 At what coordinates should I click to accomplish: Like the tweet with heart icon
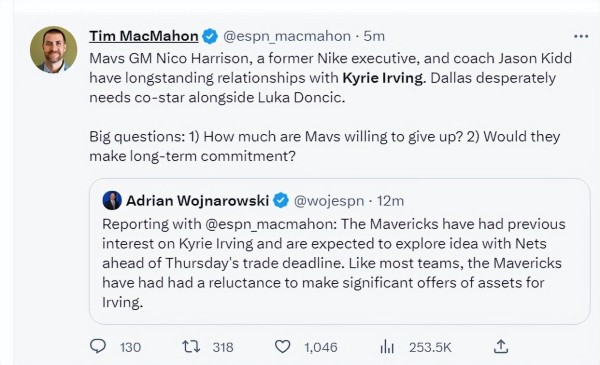[283, 347]
